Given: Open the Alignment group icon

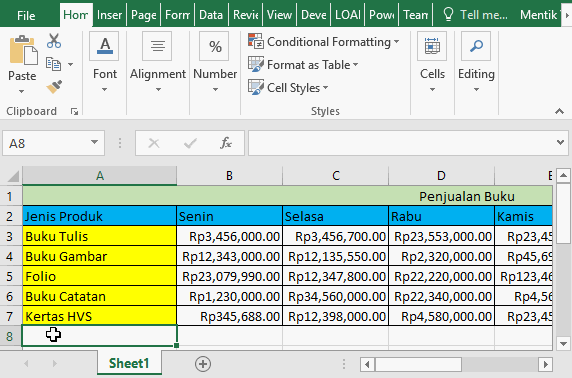Looking at the screenshot, I should (157, 46).
